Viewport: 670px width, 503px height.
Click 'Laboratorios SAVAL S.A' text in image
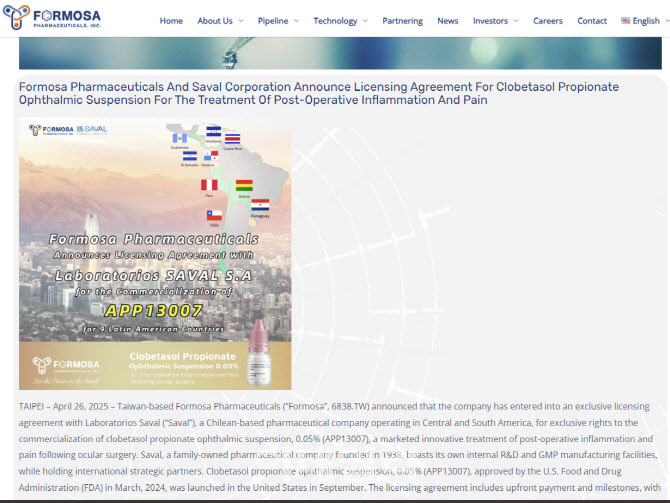[153, 276]
